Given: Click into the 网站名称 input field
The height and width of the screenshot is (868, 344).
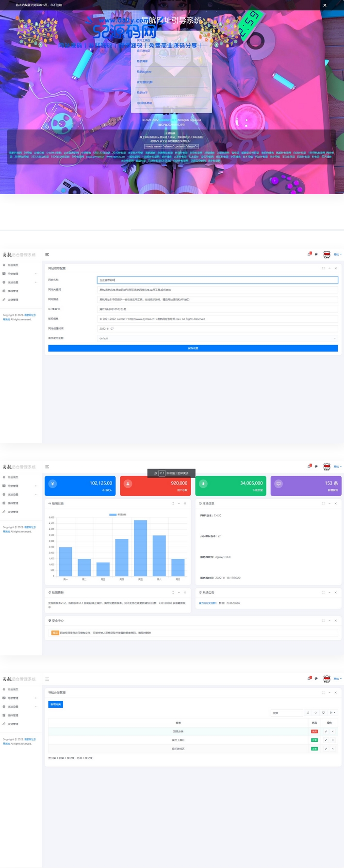Looking at the screenshot, I should 217,280.
